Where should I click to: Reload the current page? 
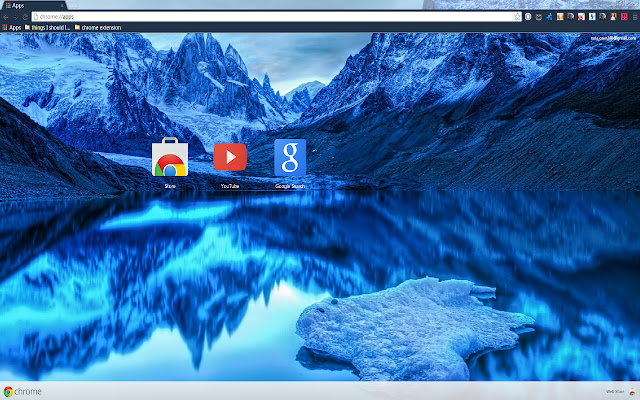click(x=25, y=17)
